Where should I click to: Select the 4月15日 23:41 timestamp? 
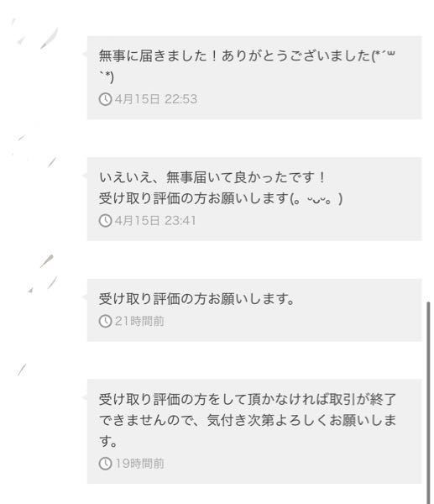tap(155, 220)
